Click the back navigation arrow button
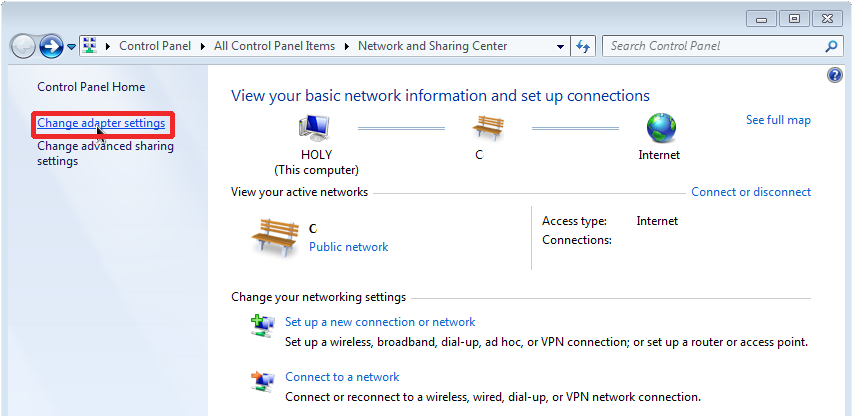 click(23, 47)
